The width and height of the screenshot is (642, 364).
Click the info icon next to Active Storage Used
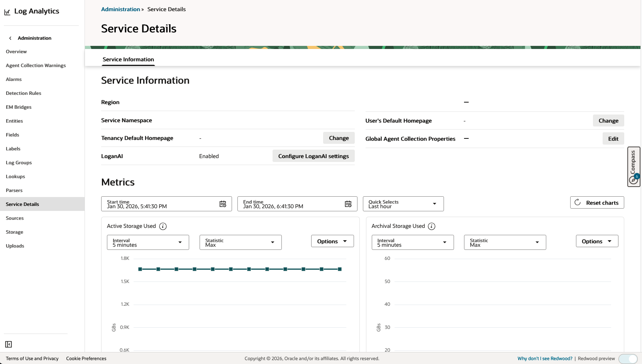pyautogui.click(x=163, y=226)
